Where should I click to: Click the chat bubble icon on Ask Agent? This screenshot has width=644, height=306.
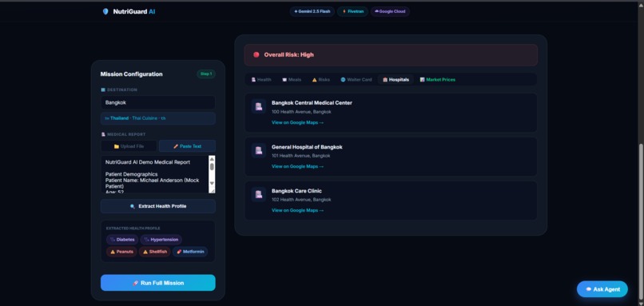(589, 289)
